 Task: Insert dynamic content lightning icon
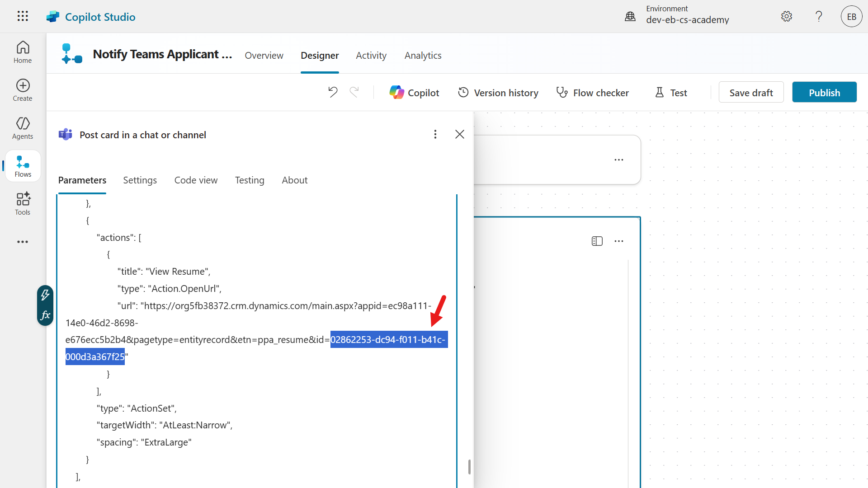pyautogui.click(x=45, y=295)
